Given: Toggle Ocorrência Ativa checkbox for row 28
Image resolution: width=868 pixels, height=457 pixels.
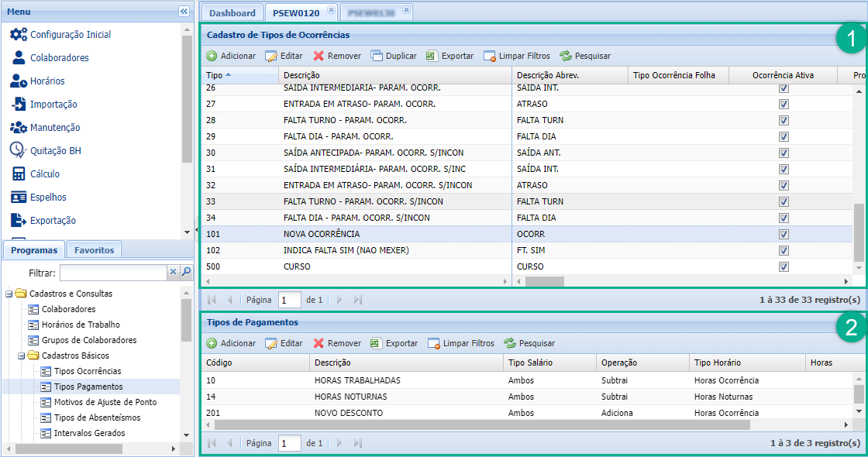Looking at the screenshot, I should click(x=784, y=120).
